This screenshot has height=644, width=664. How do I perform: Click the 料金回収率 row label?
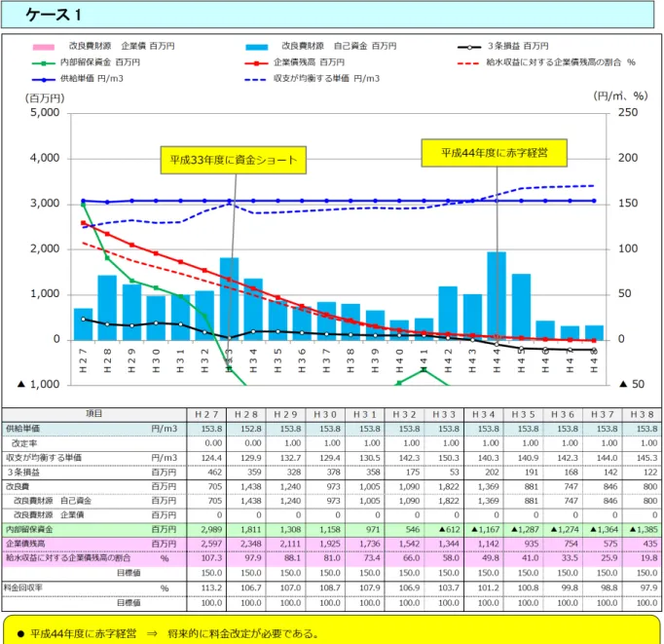pos(22,587)
